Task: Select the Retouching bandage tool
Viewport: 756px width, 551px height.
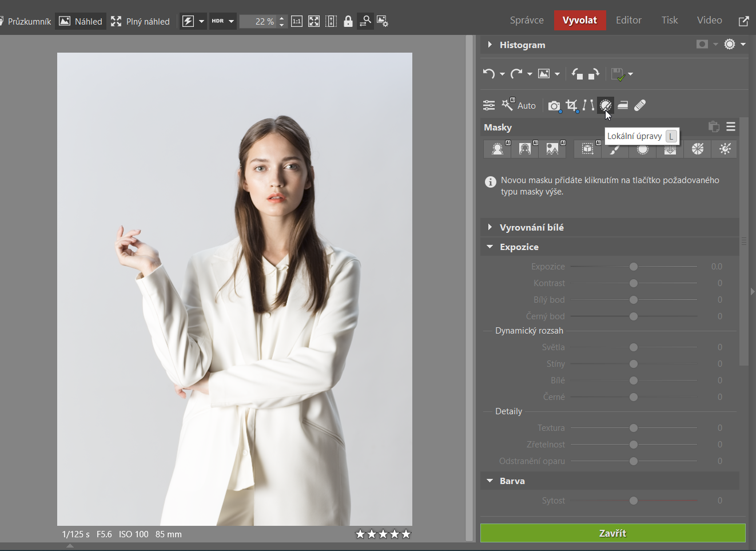Action: (x=640, y=105)
